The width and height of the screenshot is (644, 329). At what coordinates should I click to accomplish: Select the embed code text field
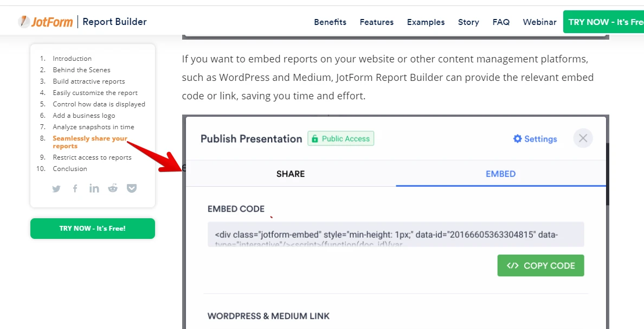395,235
